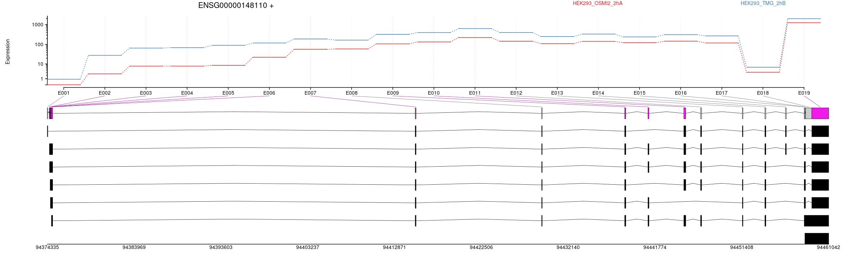Select exon label E017
This screenshot has height=253, width=868.
pos(722,93)
